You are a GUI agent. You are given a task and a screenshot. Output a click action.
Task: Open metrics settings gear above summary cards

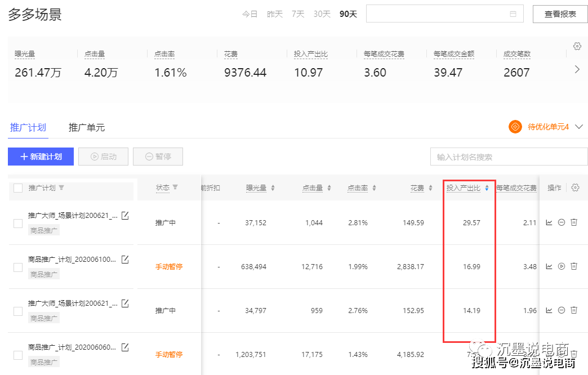[x=577, y=46]
